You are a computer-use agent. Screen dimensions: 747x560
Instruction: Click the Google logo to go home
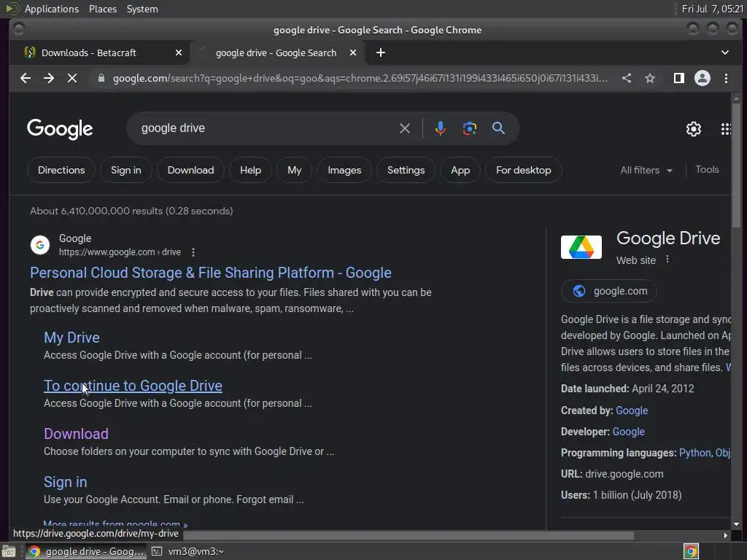pos(60,129)
